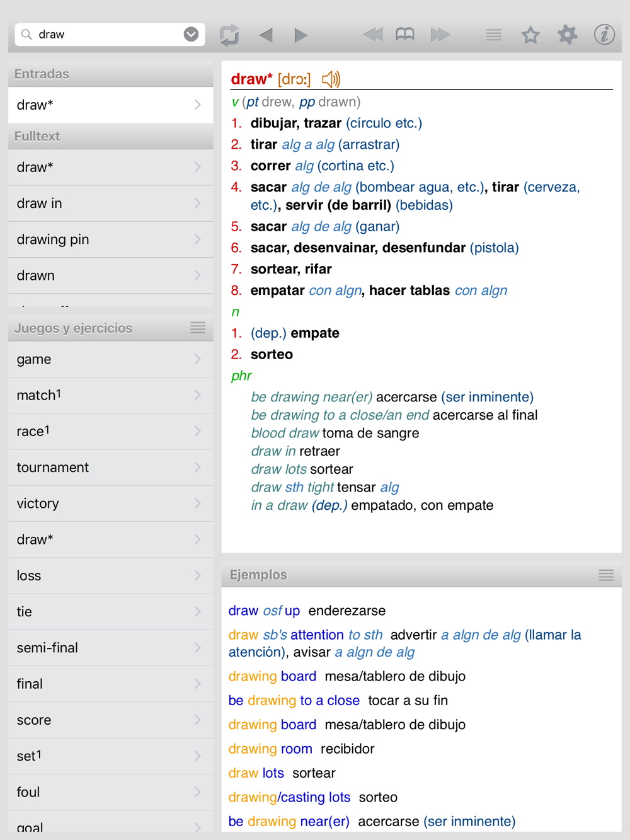Screen dimensions: 630x840
Task: Click phrase 'blood draw' in entry
Action: 285,433
